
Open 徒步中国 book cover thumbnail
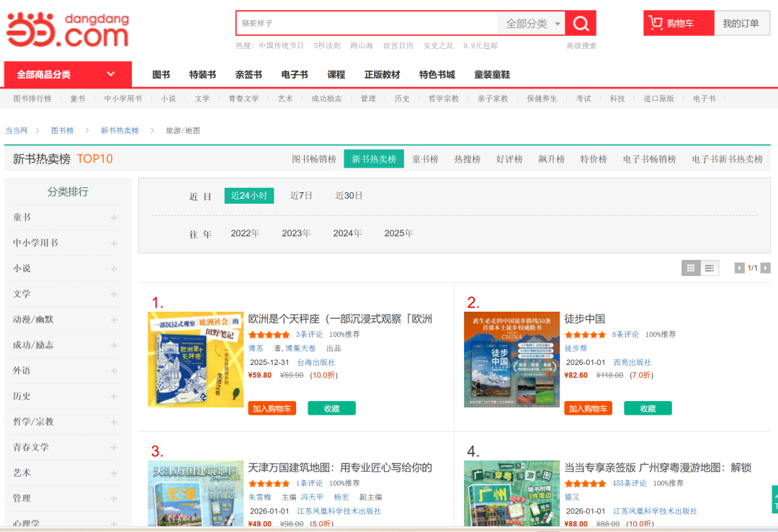pos(511,359)
